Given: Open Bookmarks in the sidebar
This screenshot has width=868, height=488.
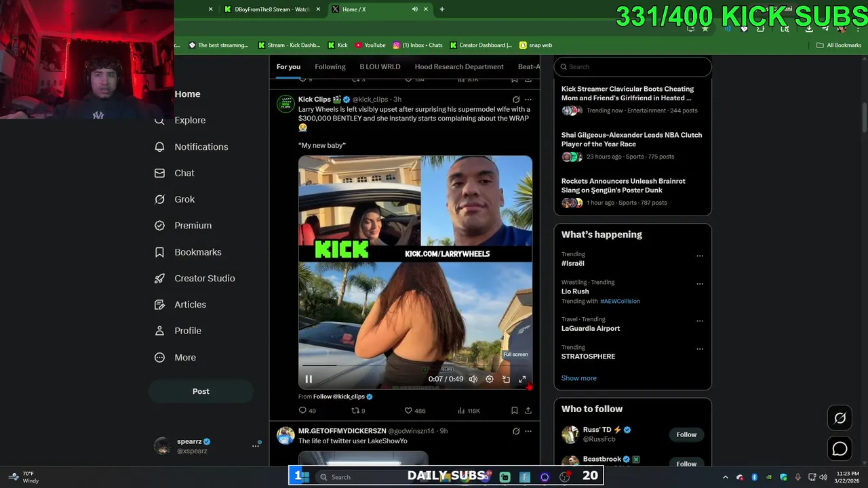Looking at the screenshot, I should 188,252.
